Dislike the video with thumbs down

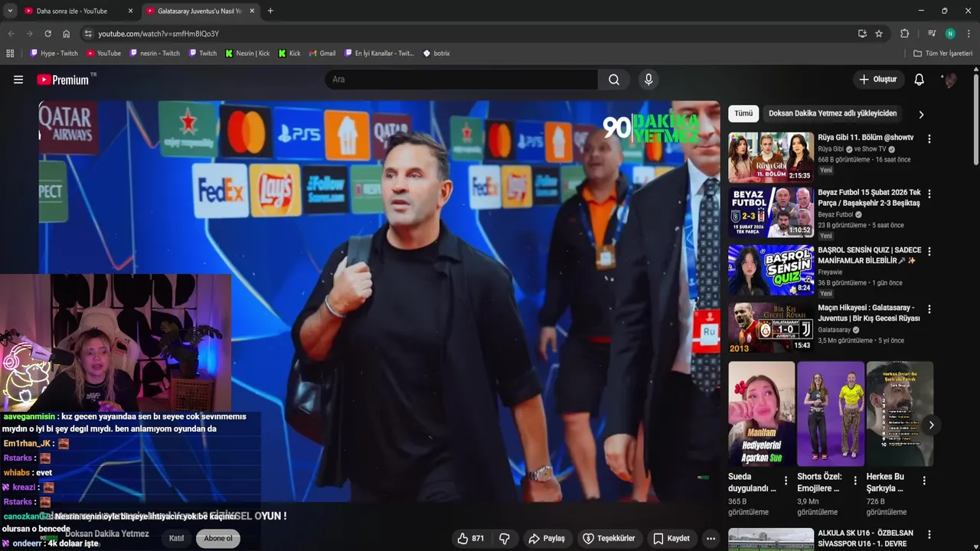[x=505, y=538]
